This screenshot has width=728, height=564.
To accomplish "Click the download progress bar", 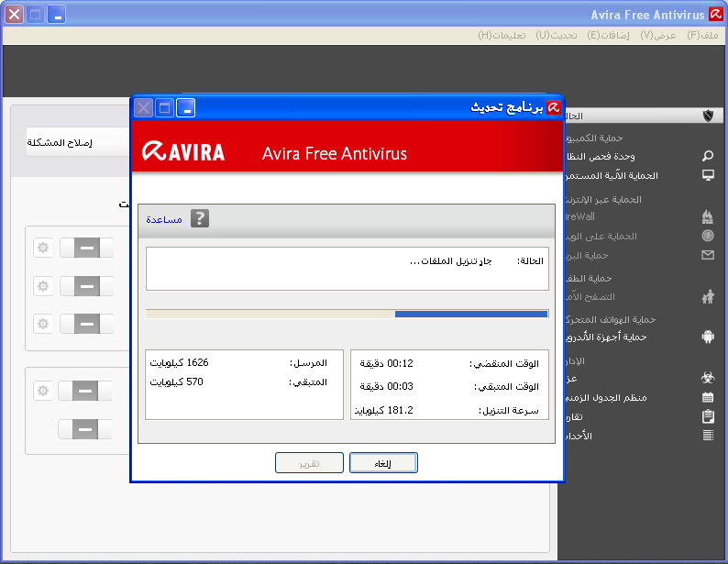I will coord(347,315).
